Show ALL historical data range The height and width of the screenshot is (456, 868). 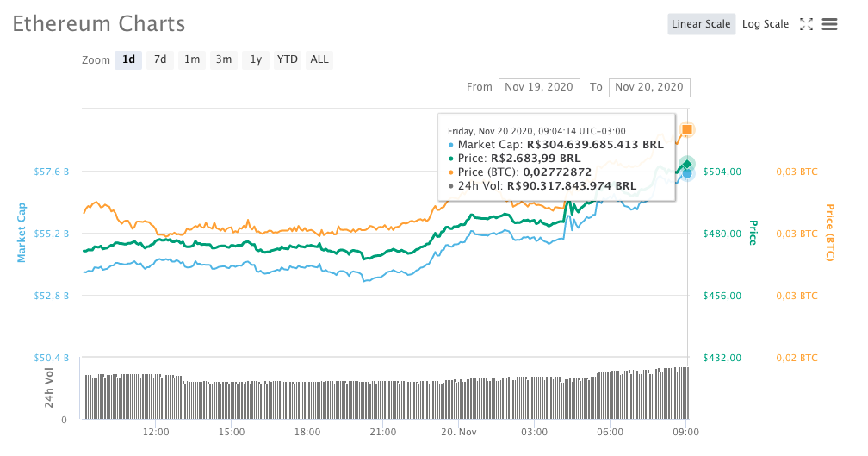[319, 59]
